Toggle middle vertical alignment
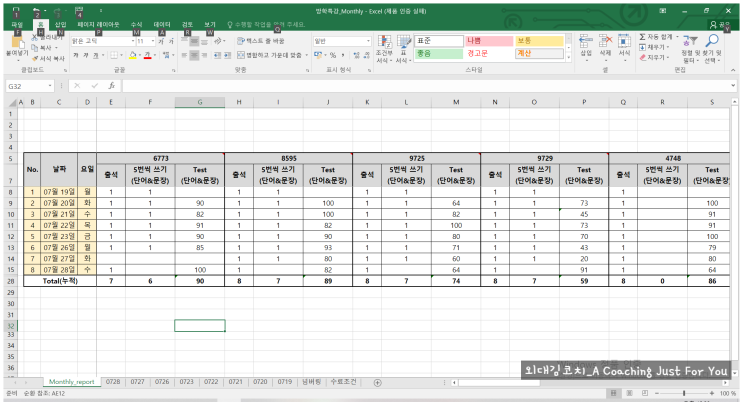 pyautogui.click(x=194, y=41)
